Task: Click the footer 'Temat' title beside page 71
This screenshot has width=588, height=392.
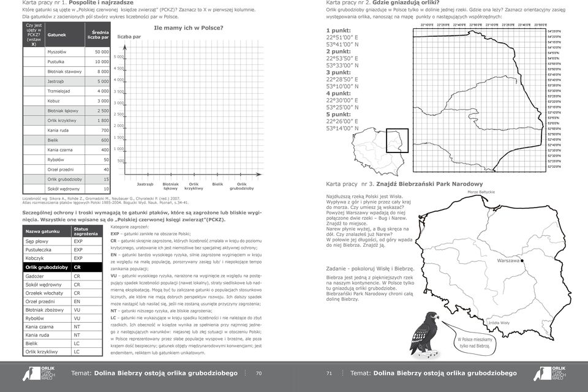Action: [434, 373]
